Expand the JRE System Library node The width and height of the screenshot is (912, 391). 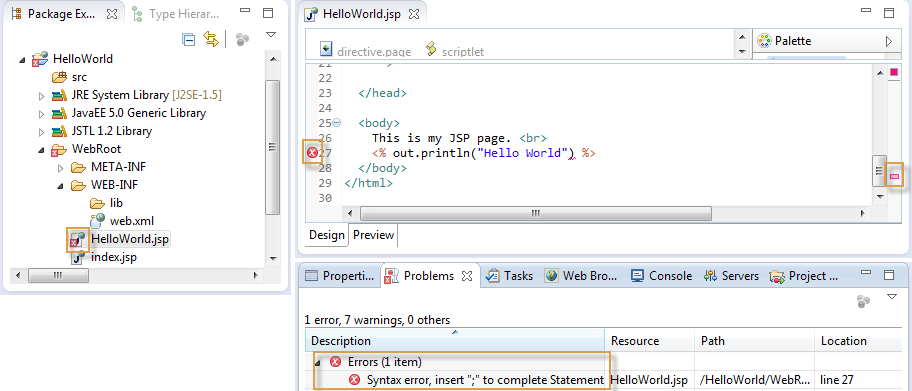pos(41,95)
